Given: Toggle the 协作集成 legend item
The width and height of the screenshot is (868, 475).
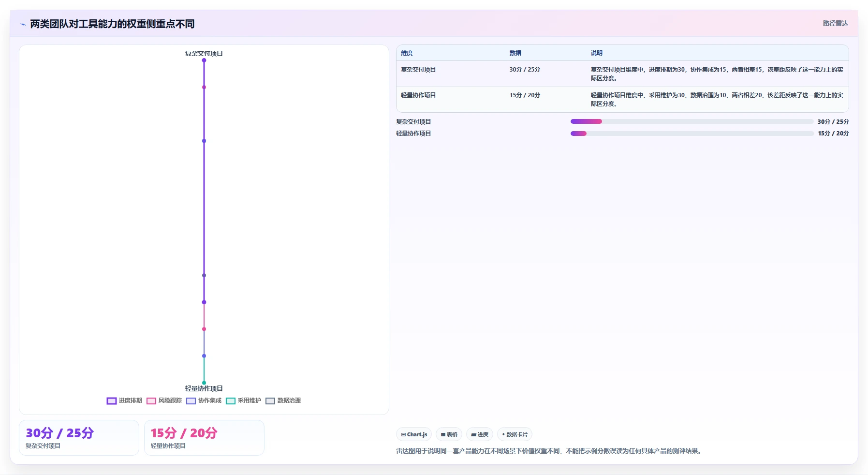Looking at the screenshot, I should [204, 401].
